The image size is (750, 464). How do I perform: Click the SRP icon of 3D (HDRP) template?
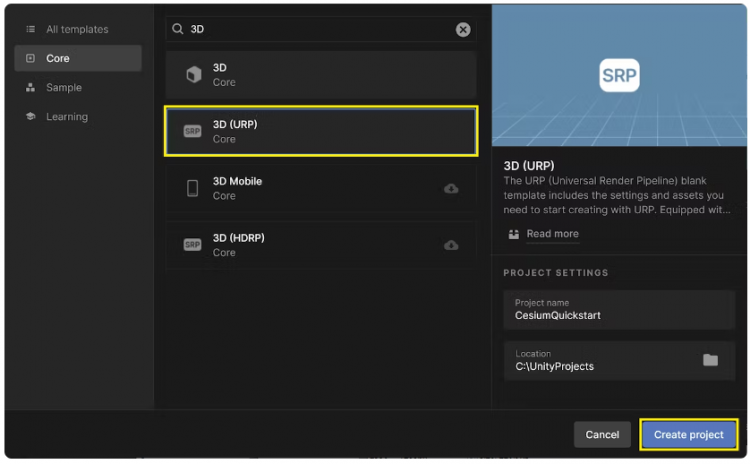(193, 245)
